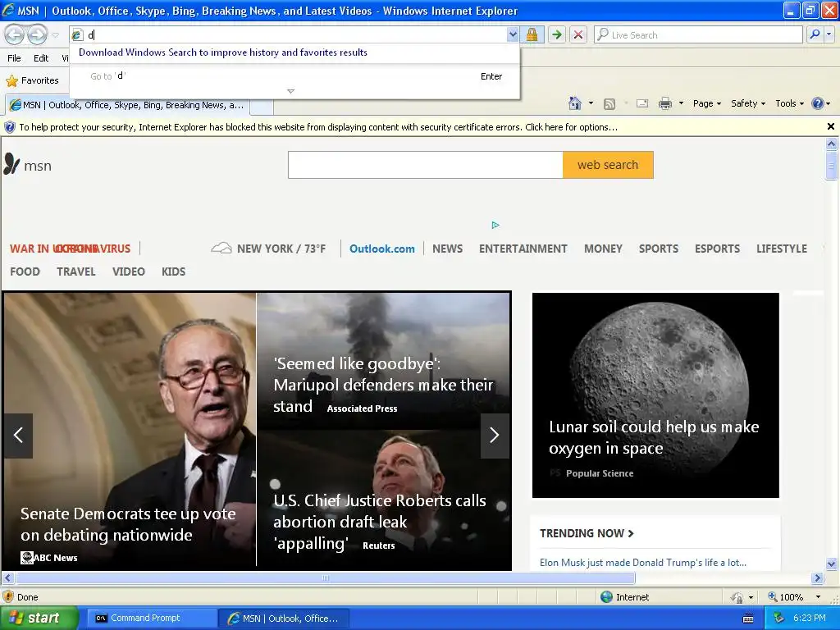Screen dimensions: 840x630
Task: Open the zoom level 100% dropdown
Action: [818, 597]
